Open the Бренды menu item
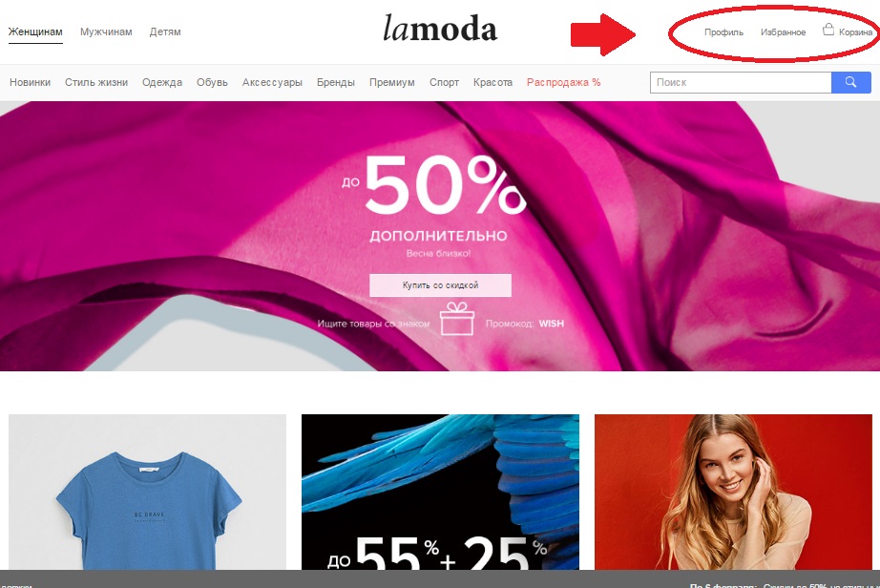The image size is (880, 588). 336,82
